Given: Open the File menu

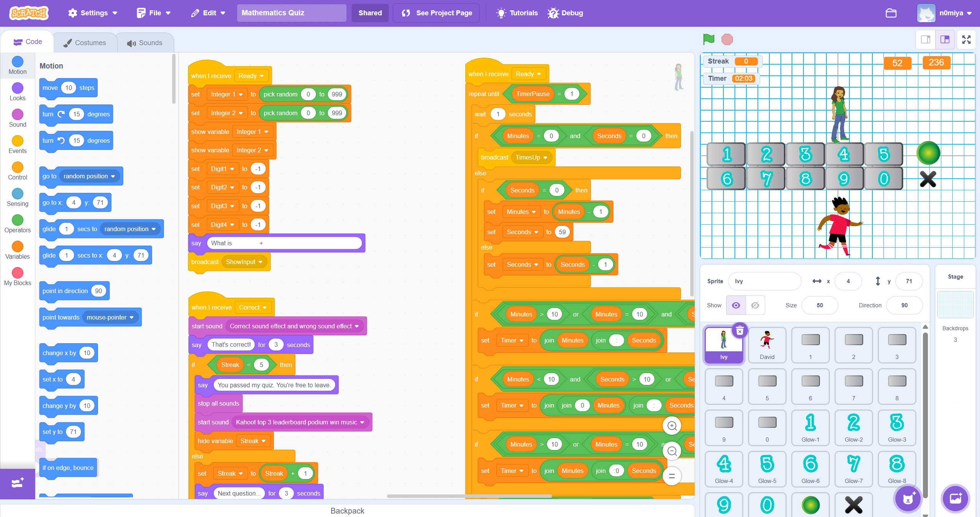Looking at the screenshot, I should [154, 13].
